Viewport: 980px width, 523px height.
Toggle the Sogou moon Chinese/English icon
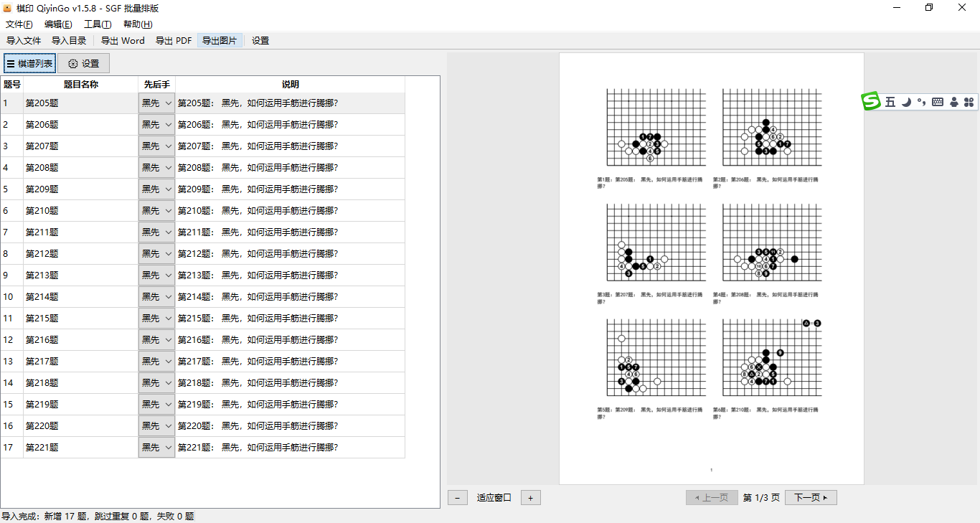point(906,102)
